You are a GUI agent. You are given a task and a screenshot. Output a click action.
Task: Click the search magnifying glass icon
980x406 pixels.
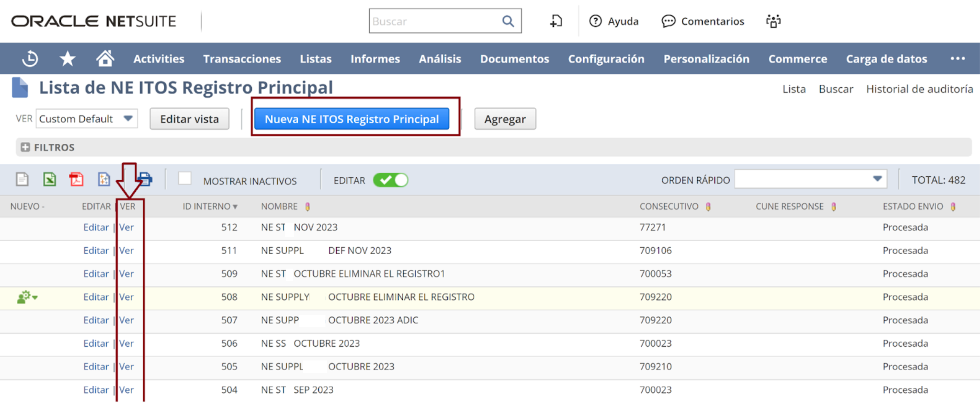(x=508, y=21)
